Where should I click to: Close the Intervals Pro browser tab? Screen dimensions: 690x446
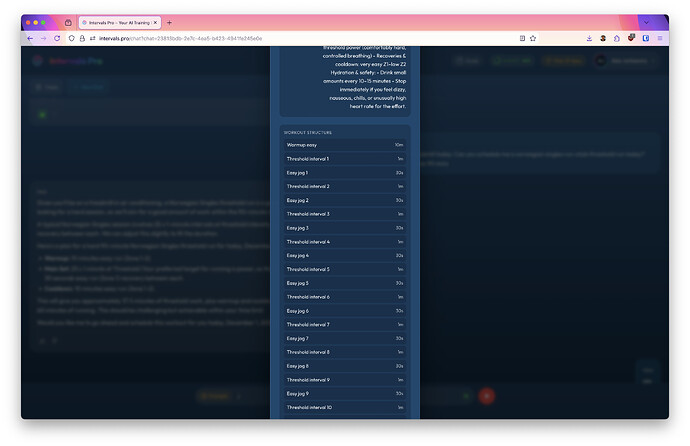[x=155, y=22]
